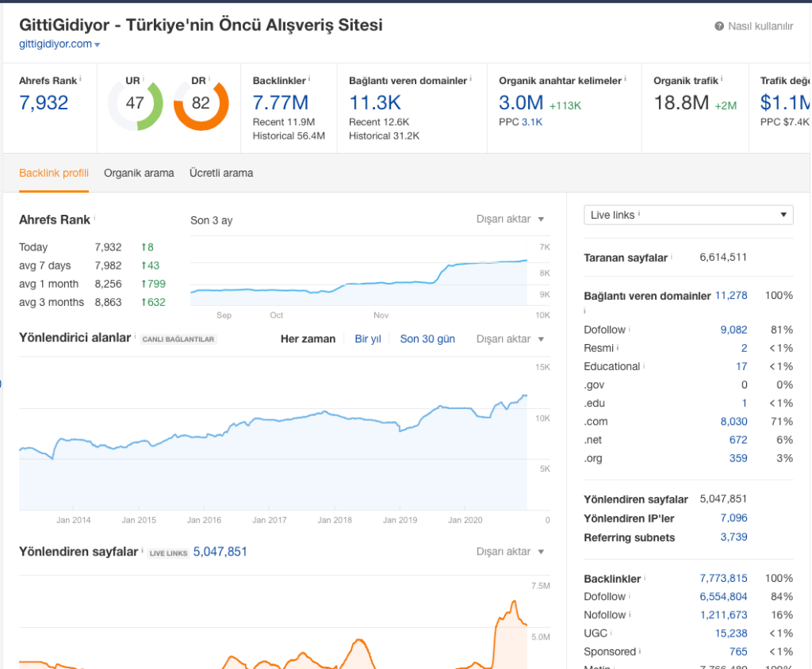Click the Son 3 ay label

[211, 220]
